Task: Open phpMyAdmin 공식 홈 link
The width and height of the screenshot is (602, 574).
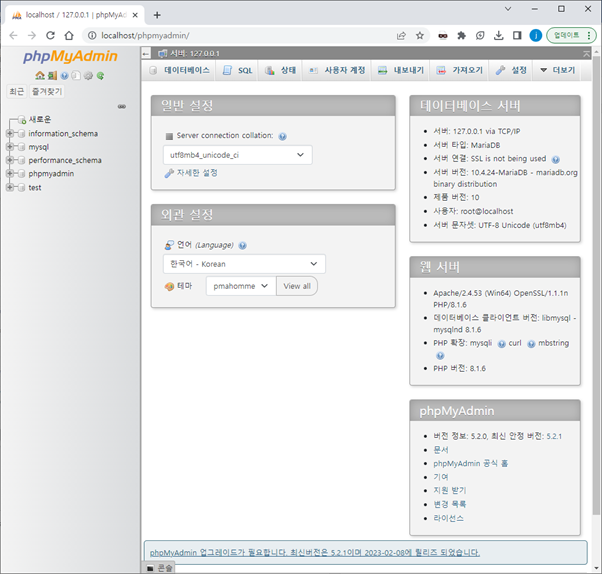Action: coord(470,464)
